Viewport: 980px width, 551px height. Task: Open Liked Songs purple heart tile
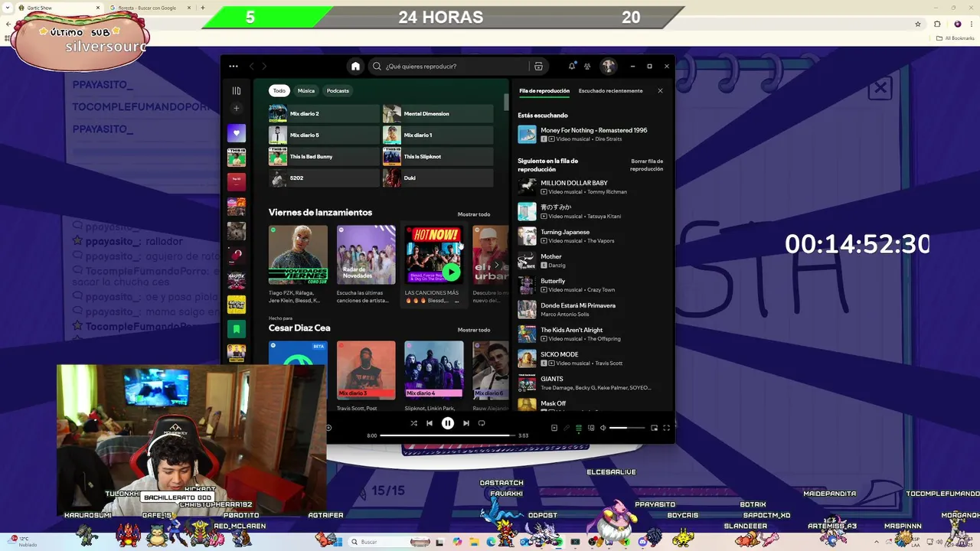(x=237, y=132)
